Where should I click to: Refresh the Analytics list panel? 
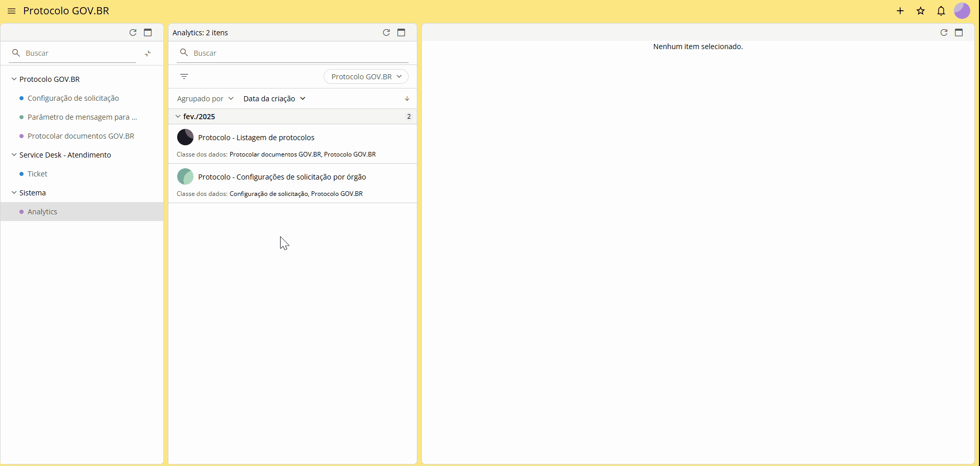pos(387,32)
